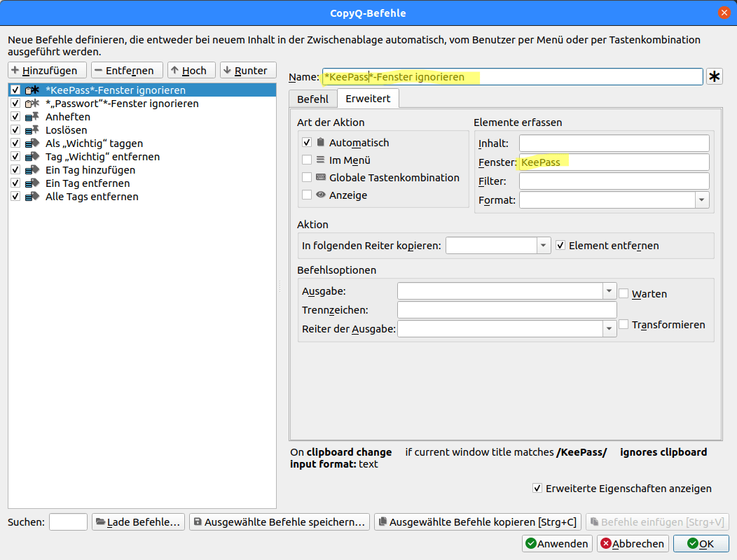Switch to the Befehl tab
Image resolution: width=737 pixels, height=560 pixels.
click(312, 99)
